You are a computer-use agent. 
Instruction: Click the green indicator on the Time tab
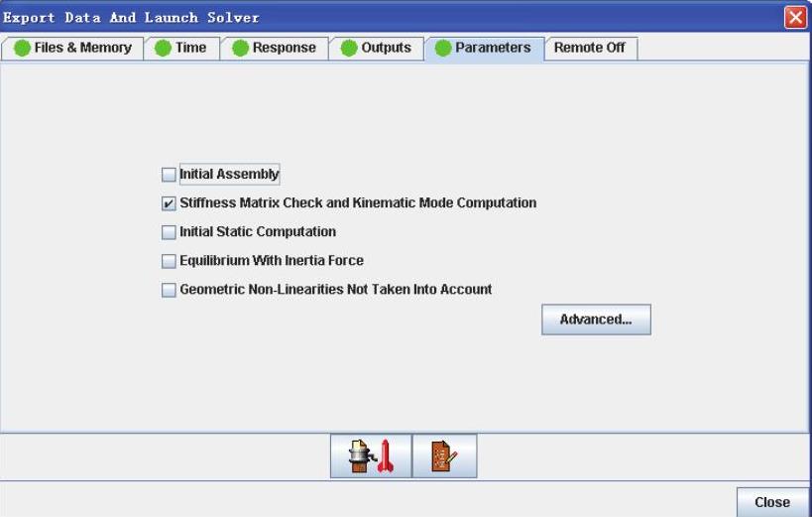coord(163,49)
